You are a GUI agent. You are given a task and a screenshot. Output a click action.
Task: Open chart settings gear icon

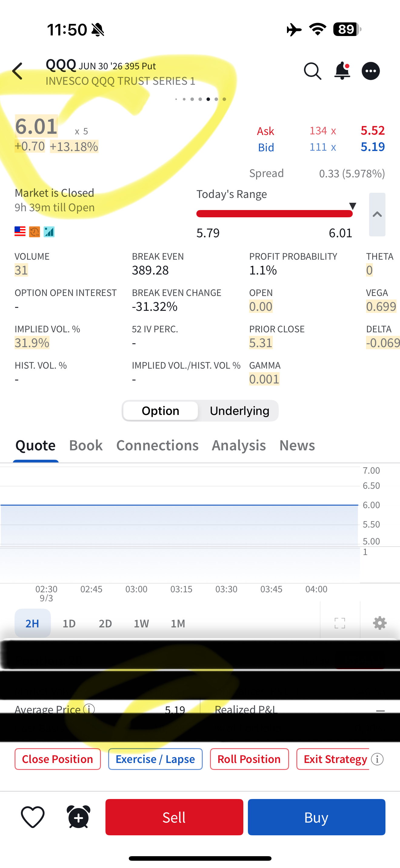point(380,623)
